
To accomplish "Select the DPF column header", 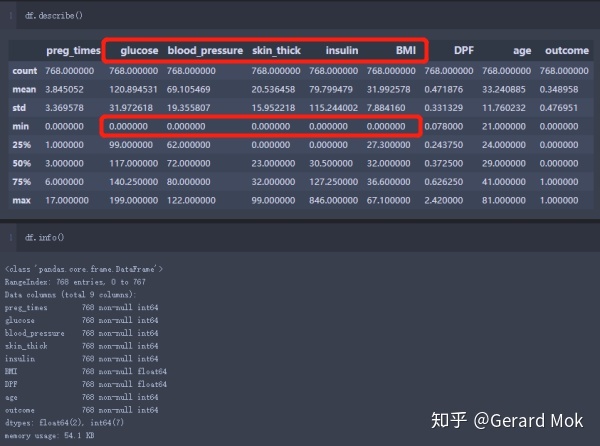I will point(464,50).
